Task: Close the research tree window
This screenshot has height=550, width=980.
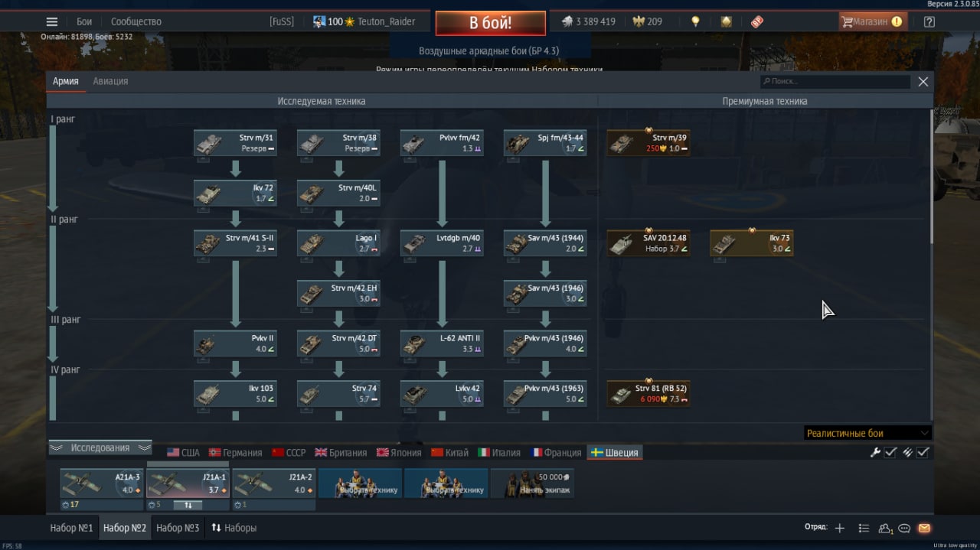Action: pyautogui.click(x=923, y=81)
